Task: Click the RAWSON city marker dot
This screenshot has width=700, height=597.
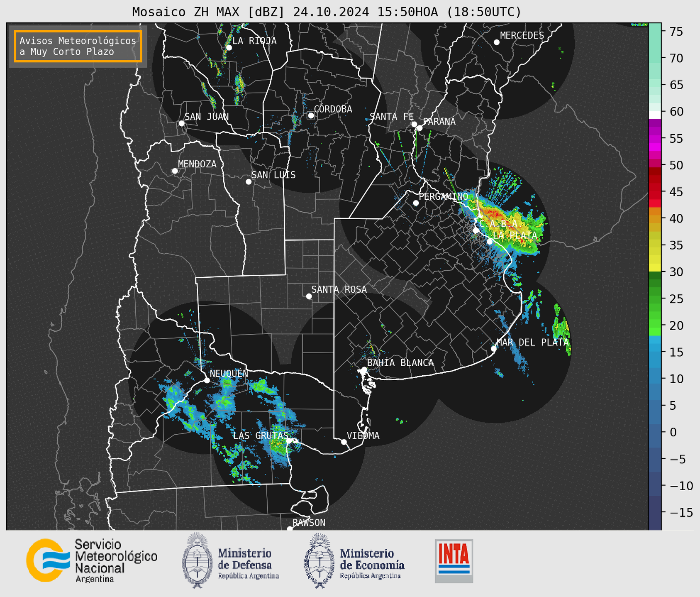Action: point(290,529)
